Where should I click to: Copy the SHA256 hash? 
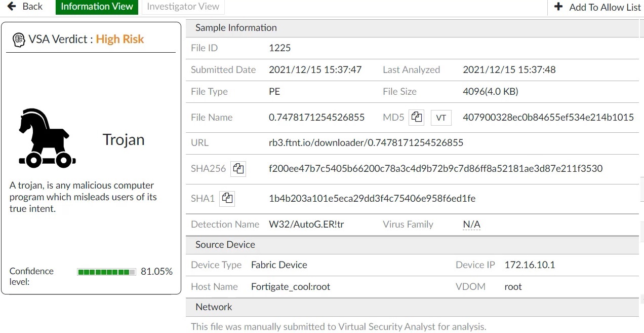(238, 168)
